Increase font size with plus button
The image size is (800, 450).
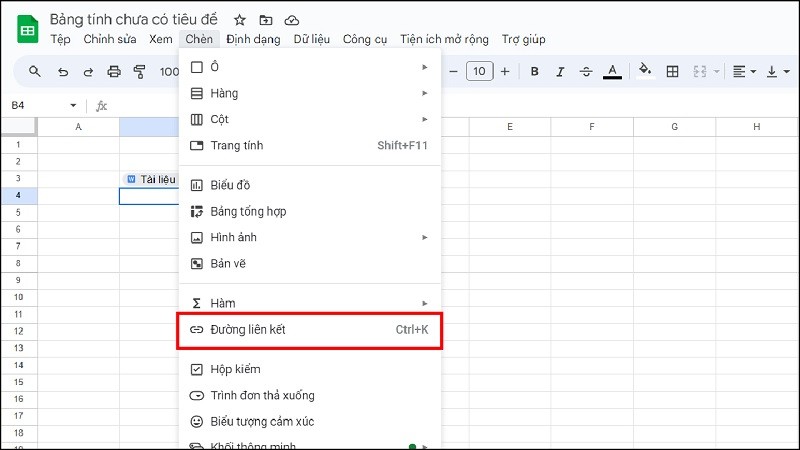(x=505, y=71)
